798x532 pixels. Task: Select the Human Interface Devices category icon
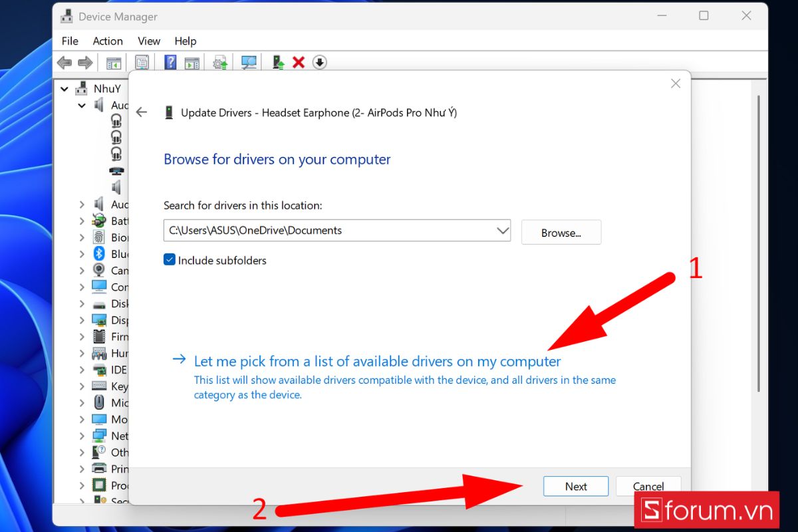99,353
